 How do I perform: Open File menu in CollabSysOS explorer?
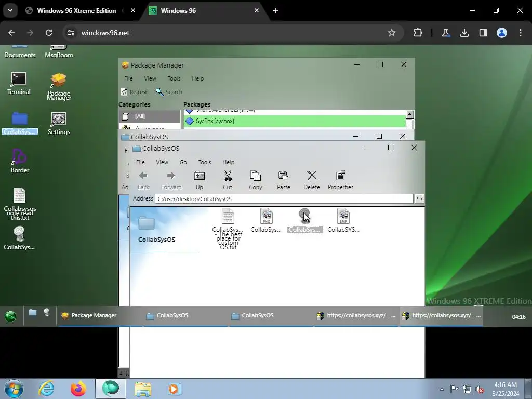pyautogui.click(x=140, y=162)
